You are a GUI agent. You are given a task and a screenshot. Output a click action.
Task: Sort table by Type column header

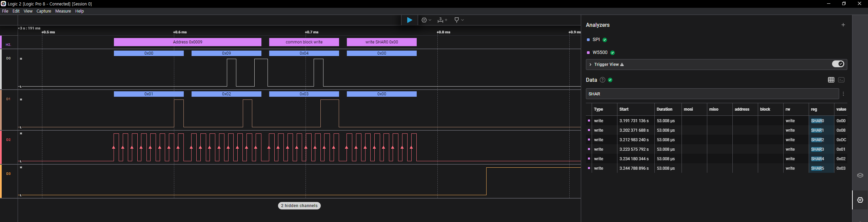(x=598, y=109)
